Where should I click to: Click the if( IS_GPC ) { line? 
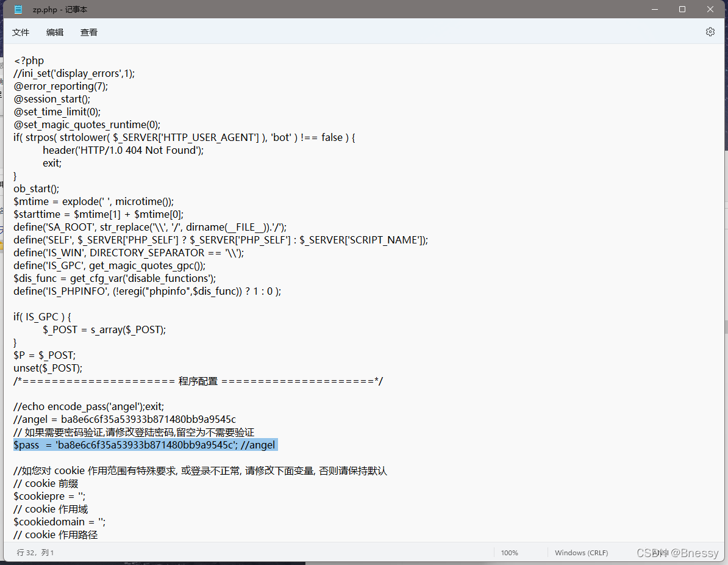point(42,317)
